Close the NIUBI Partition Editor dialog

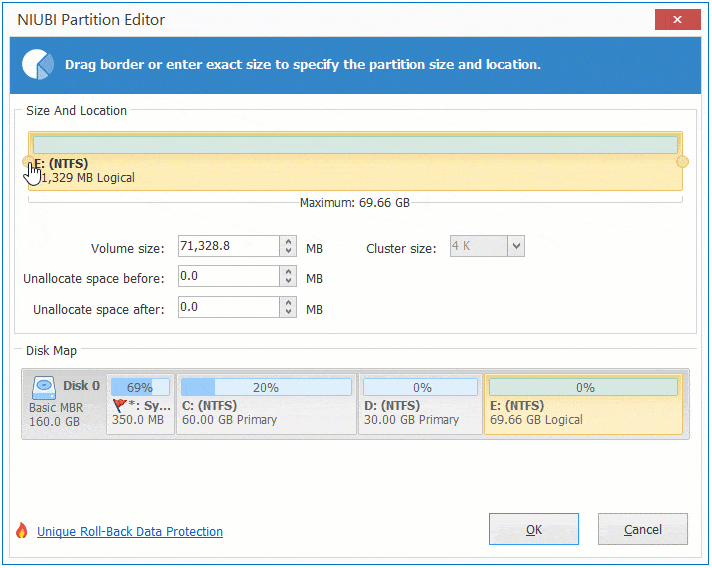(x=677, y=19)
